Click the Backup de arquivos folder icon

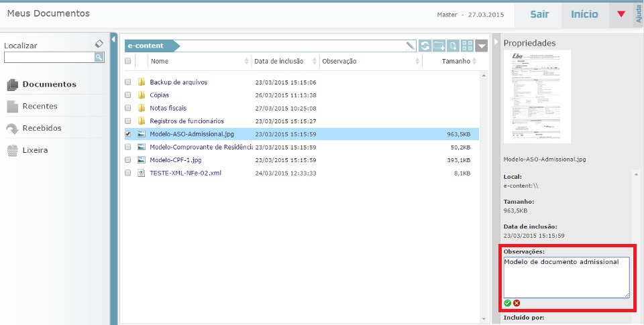[142, 82]
